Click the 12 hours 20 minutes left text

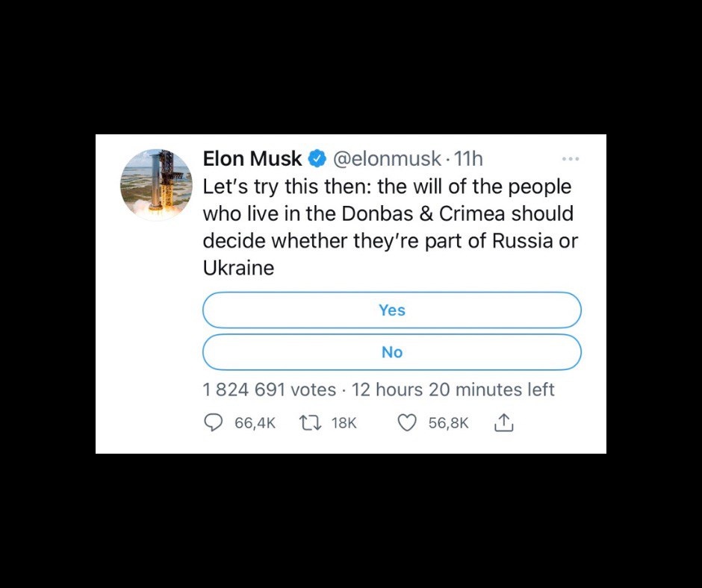click(x=453, y=390)
